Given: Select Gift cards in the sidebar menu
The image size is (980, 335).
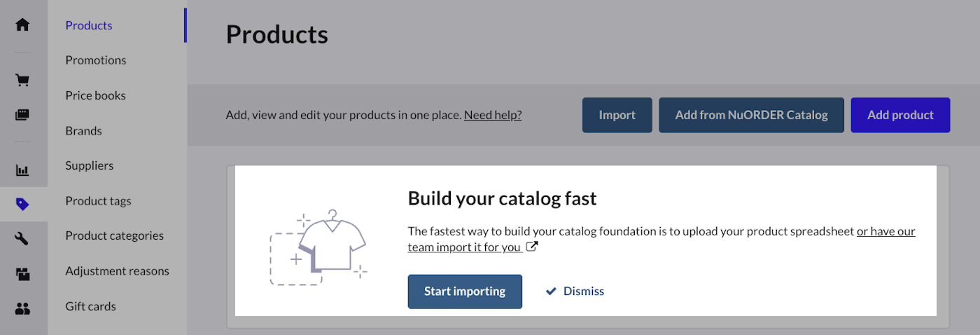Looking at the screenshot, I should 90,306.
